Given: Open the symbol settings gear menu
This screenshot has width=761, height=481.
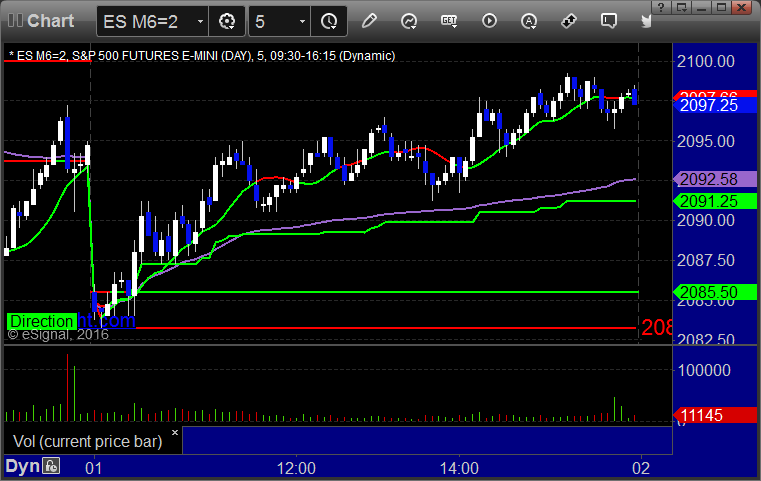Looking at the screenshot, I should coord(227,21).
